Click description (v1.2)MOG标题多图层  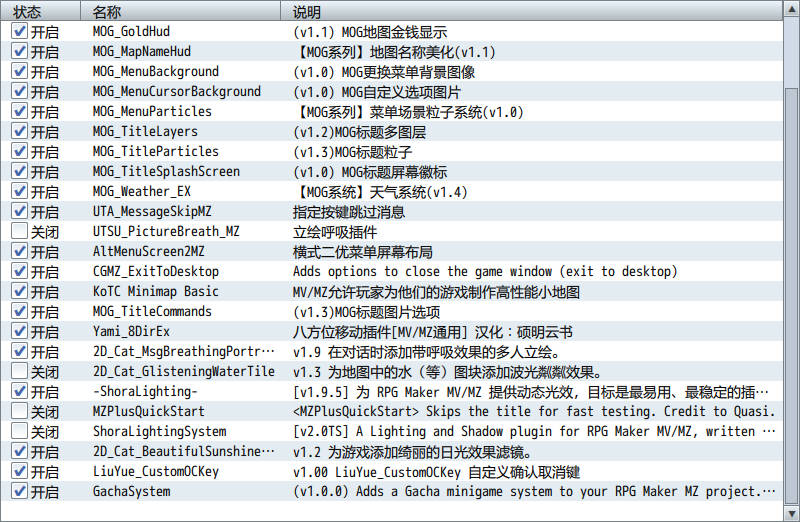(x=360, y=132)
